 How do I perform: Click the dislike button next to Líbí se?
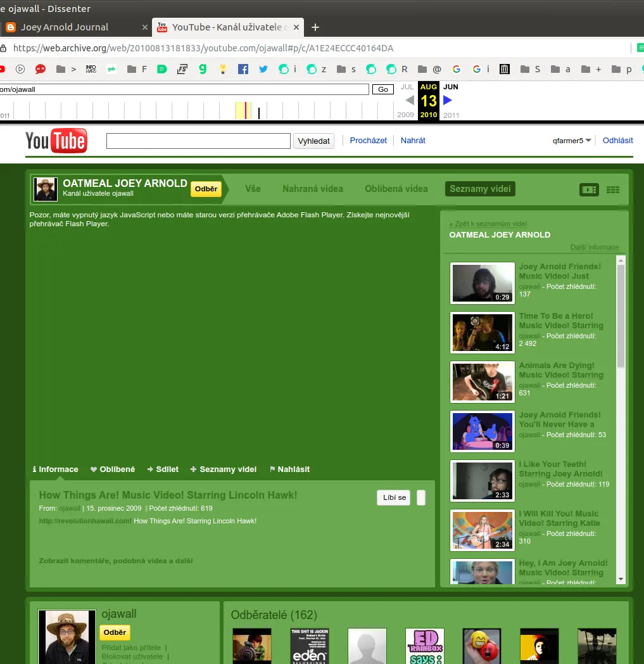[421, 497]
